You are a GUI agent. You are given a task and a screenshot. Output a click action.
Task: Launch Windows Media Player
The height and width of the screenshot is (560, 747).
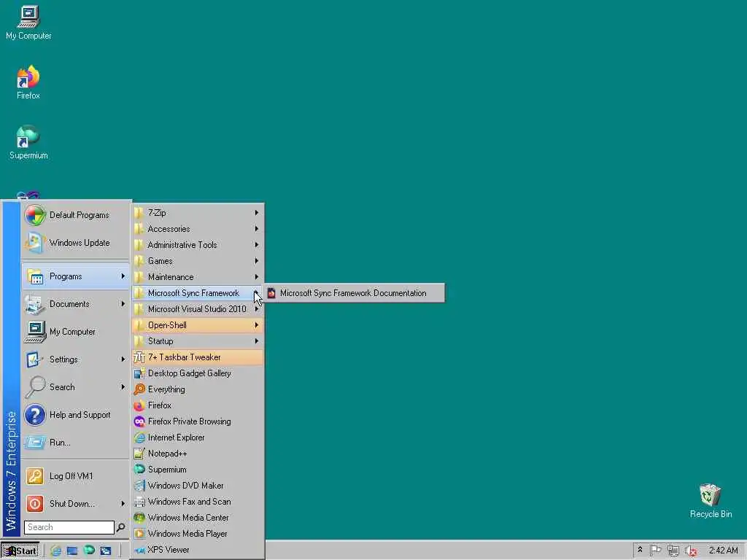pyautogui.click(x=198, y=534)
